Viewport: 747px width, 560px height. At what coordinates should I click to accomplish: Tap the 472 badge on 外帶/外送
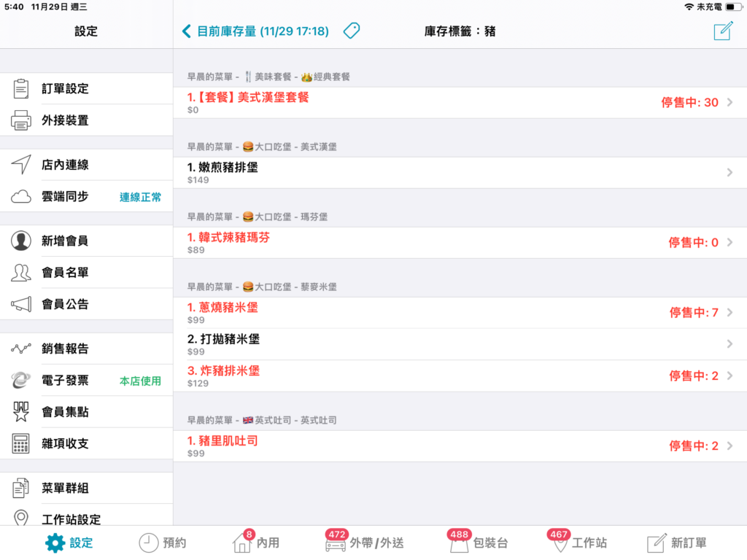(337, 534)
